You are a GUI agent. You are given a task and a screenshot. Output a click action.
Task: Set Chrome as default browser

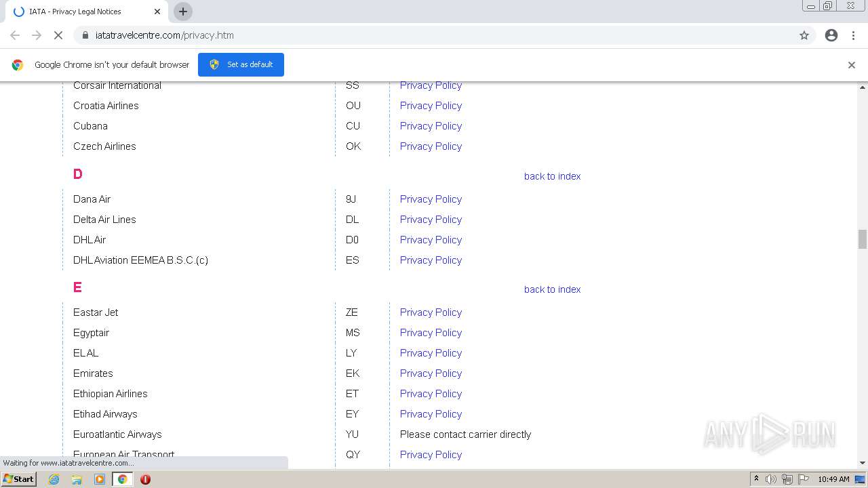[241, 64]
